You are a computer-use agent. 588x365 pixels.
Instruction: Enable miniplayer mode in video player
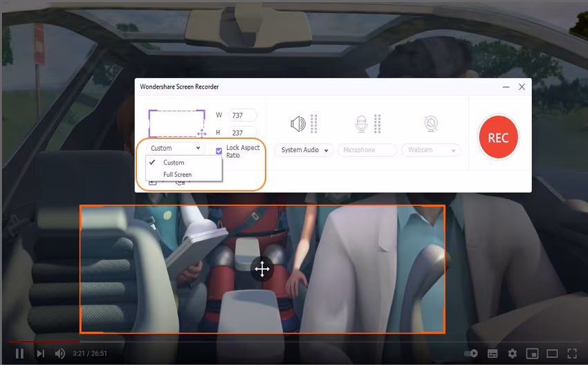click(x=532, y=353)
